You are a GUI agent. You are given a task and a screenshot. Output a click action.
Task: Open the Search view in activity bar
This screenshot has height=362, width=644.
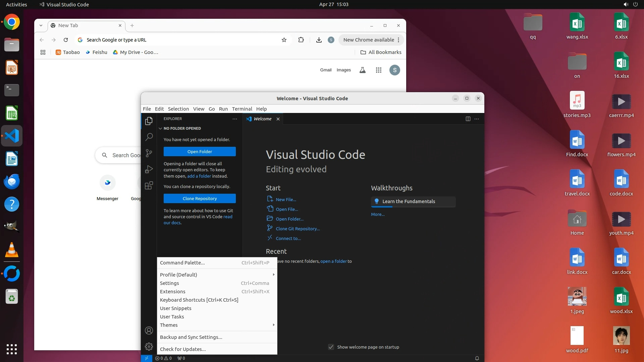pos(149,137)
